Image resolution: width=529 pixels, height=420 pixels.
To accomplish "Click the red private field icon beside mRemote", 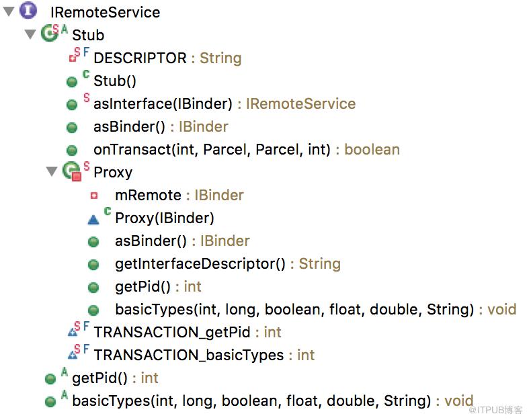I will coord(94,196).
